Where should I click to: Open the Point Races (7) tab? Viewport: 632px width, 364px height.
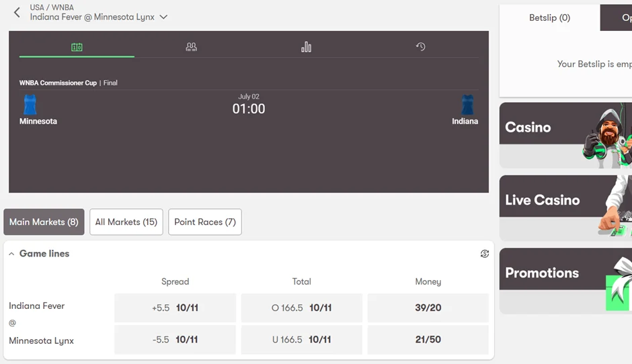pos(205,222)
